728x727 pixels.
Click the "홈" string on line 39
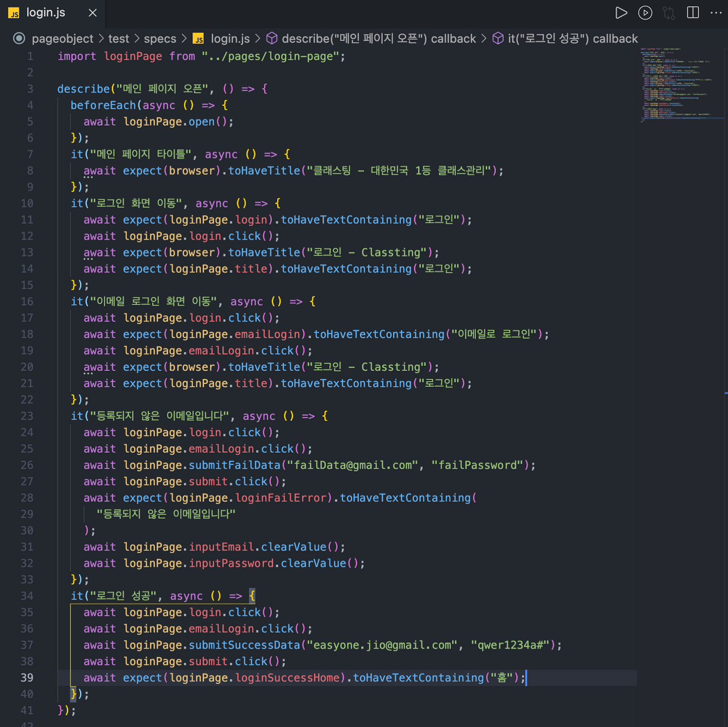pos(502,678)
